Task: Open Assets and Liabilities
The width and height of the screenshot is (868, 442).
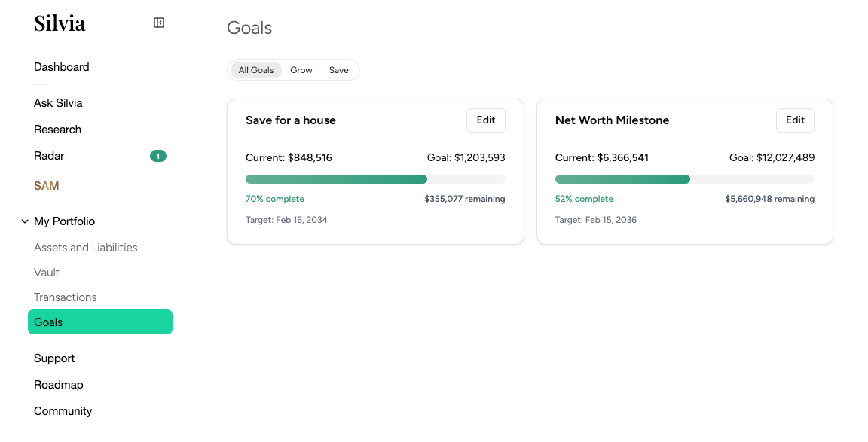Action: point(86,248)
